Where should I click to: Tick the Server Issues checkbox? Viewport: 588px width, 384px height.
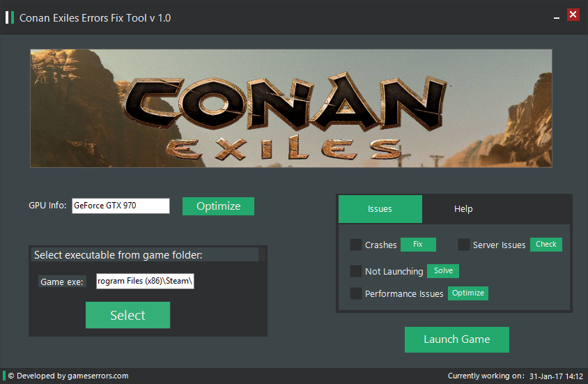click(464, 245)
